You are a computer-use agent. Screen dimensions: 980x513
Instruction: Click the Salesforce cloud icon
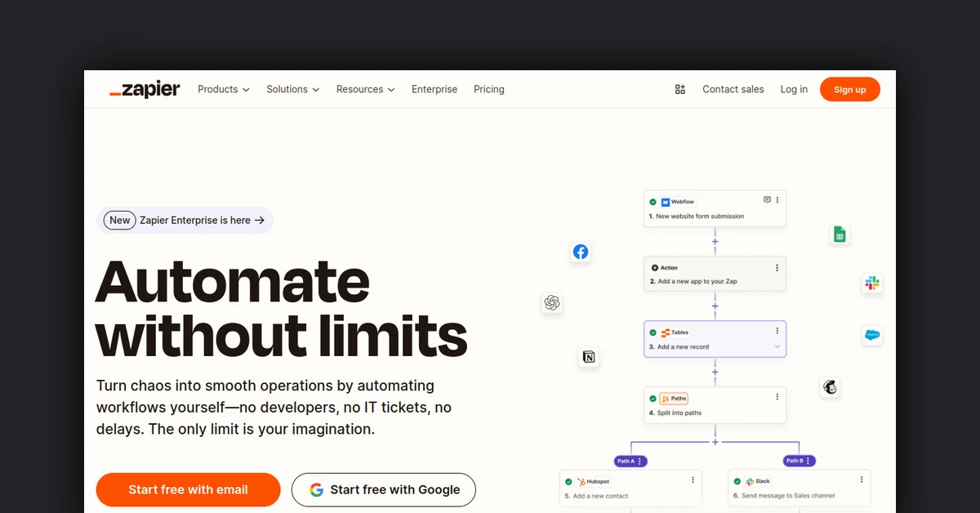click(x=872, y=335)
